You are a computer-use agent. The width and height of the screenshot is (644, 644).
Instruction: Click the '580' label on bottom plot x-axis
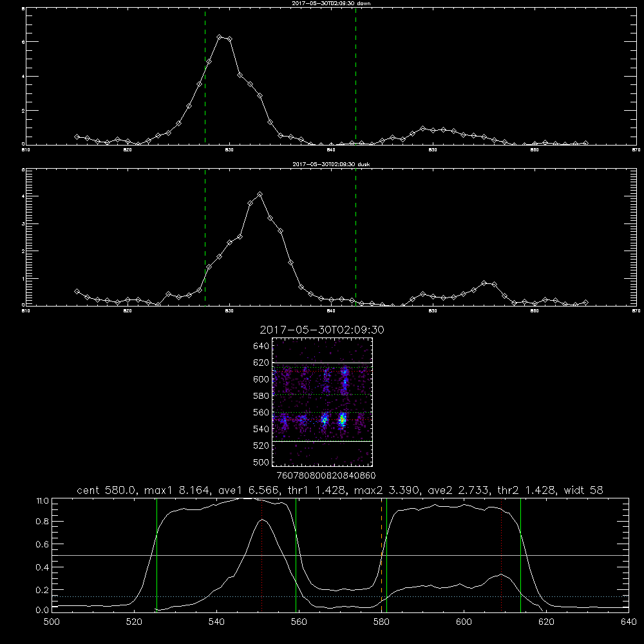(381, 622)
